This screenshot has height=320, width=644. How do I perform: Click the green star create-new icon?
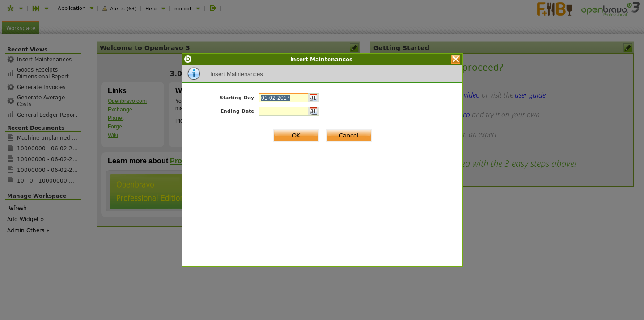pos(10,8)
